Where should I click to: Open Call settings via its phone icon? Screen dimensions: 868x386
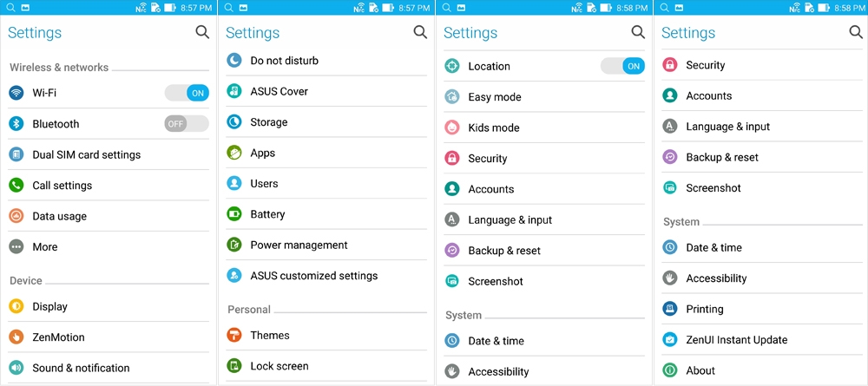16,186
